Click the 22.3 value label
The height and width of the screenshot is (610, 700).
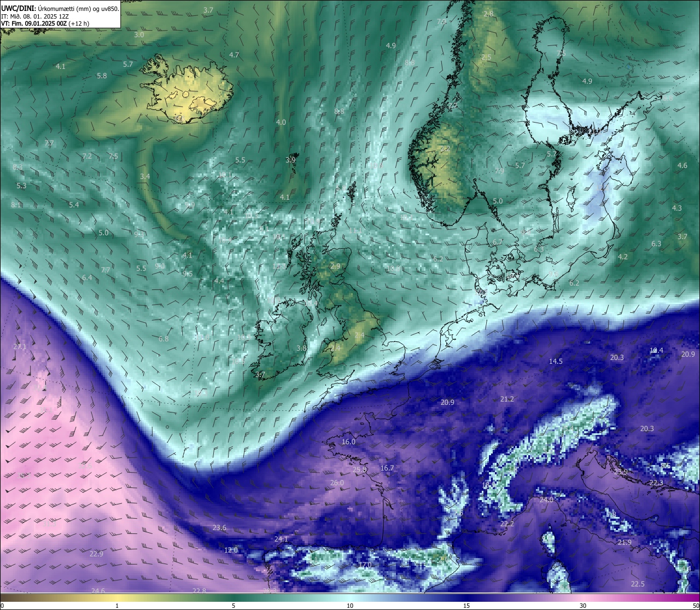click(x=656, y=483)
